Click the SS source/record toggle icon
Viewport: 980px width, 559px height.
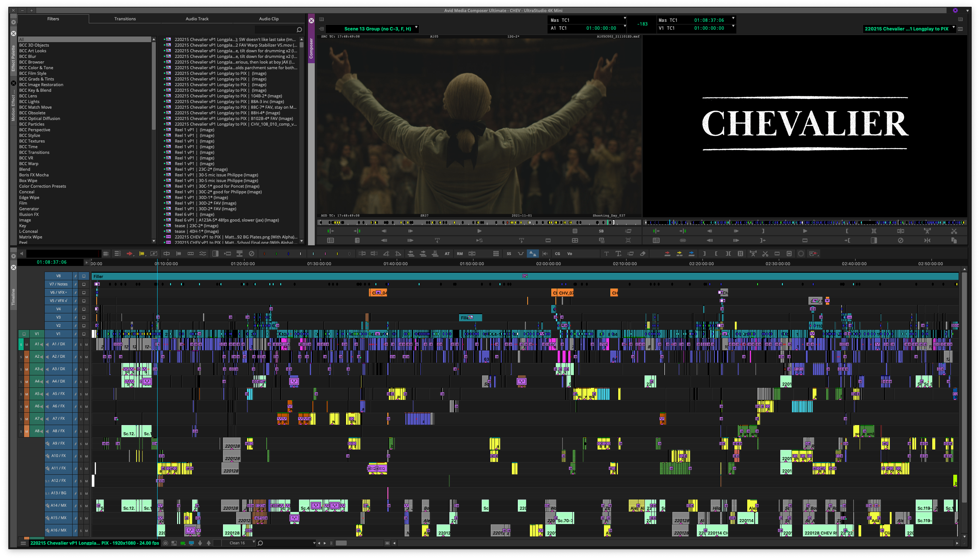(509, 254)
